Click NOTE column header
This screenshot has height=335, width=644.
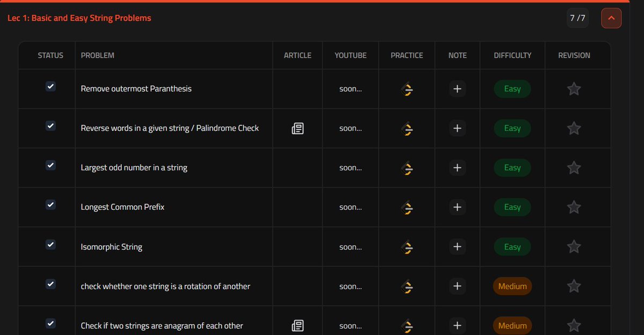click(457, 55)
